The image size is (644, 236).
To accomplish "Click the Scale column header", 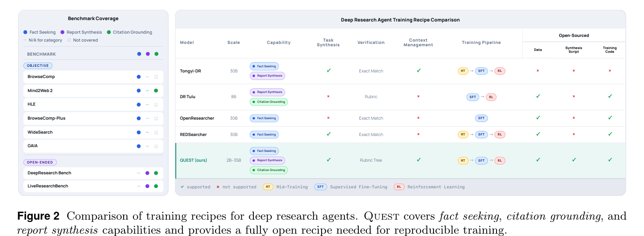I will click(234, 43).
